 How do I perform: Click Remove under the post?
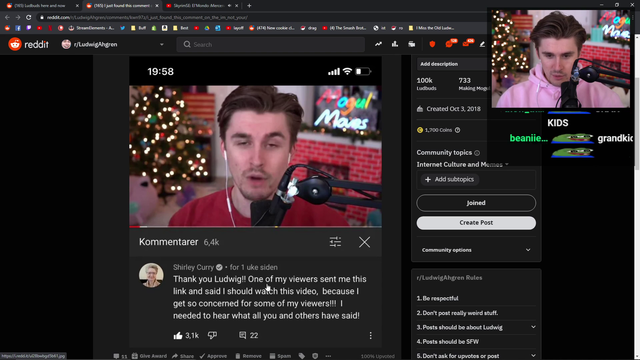coord(248,356)
